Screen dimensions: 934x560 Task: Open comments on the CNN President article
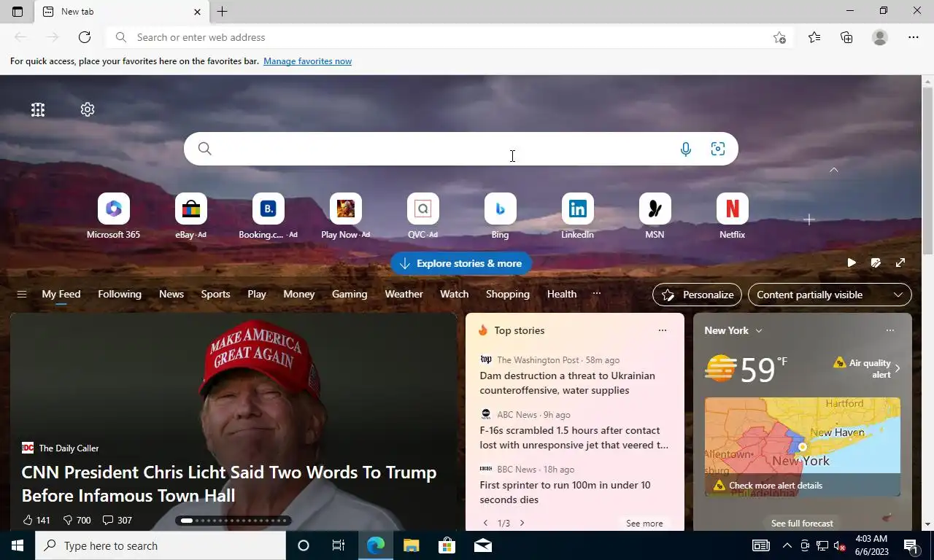point(117,520)
